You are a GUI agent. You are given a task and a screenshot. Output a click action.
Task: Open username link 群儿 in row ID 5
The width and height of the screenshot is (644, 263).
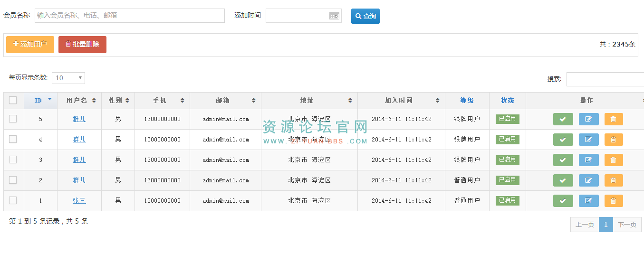coord(79,119)
